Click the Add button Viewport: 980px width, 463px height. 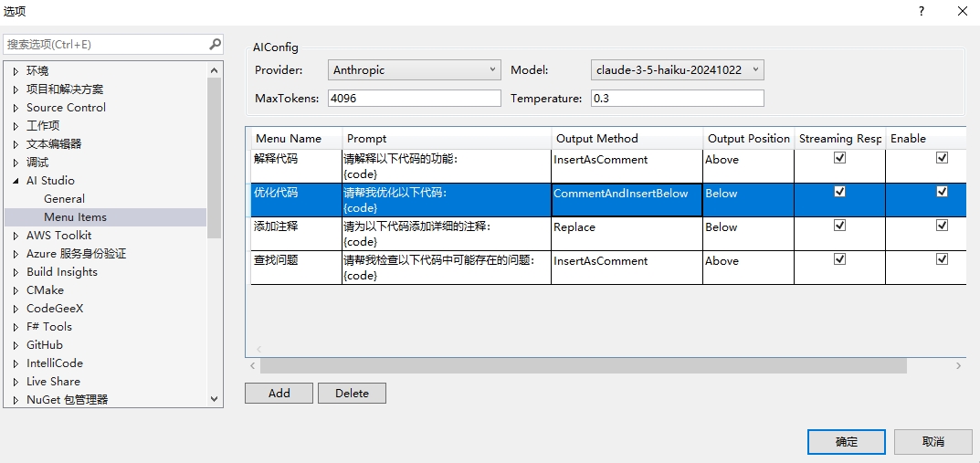[279, 393]
